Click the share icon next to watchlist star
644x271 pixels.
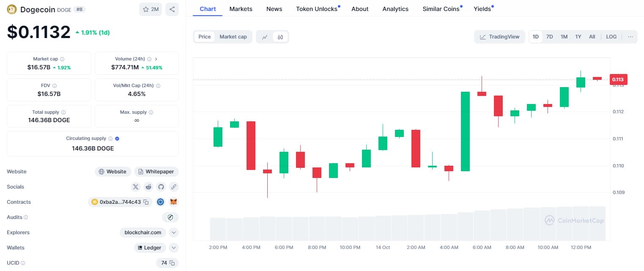coord(172,9)
